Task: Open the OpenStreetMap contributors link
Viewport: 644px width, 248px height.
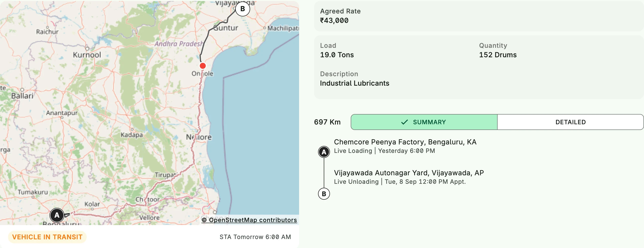Action: pos(249,220)
